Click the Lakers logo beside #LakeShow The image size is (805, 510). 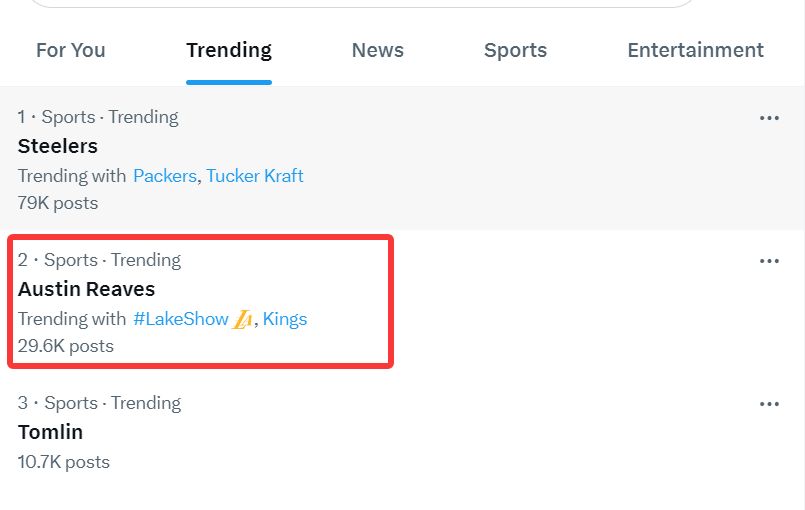[x=243, y=320]
